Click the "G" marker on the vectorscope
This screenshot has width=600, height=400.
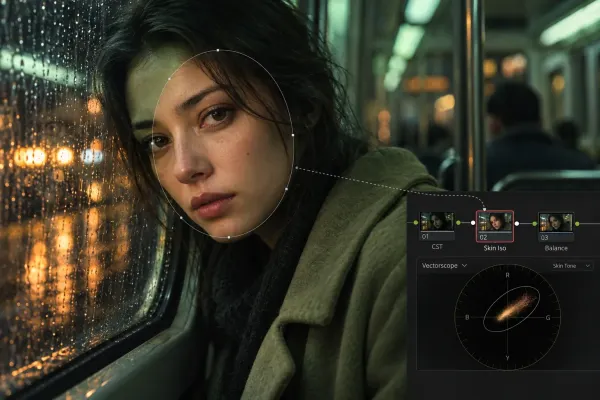548,318
